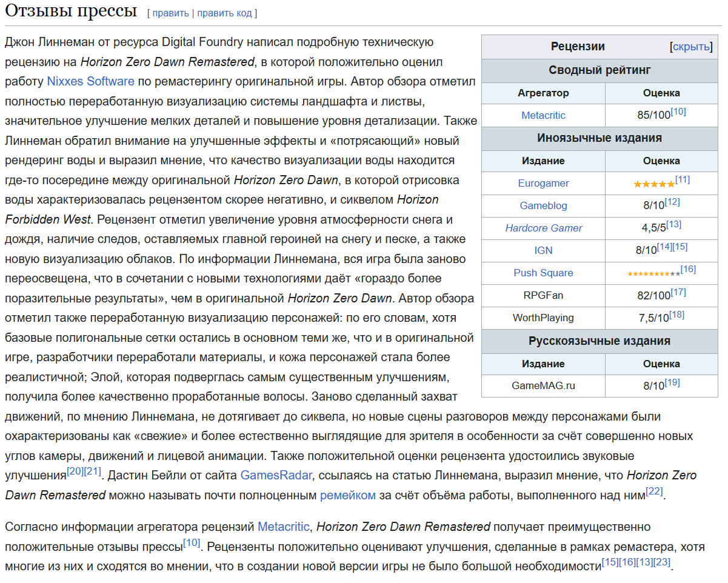Click Eurogamer five-star rating image

point(653,184)
